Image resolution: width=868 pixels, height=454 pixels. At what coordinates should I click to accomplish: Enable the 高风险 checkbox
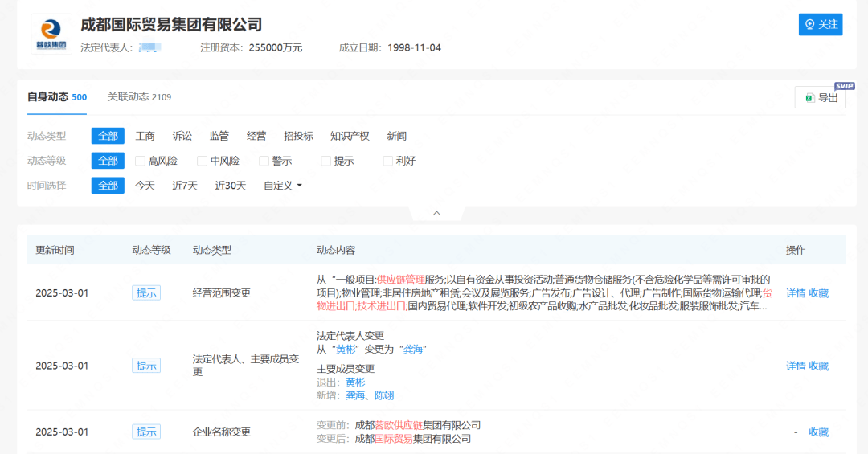[x=141, y=161]
